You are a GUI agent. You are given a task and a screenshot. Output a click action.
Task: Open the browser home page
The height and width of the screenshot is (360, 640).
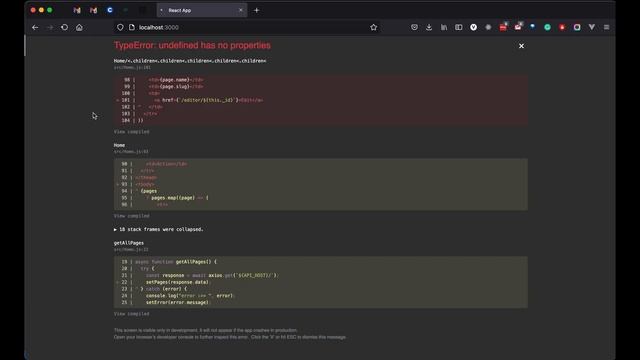[x=79, y=27]
